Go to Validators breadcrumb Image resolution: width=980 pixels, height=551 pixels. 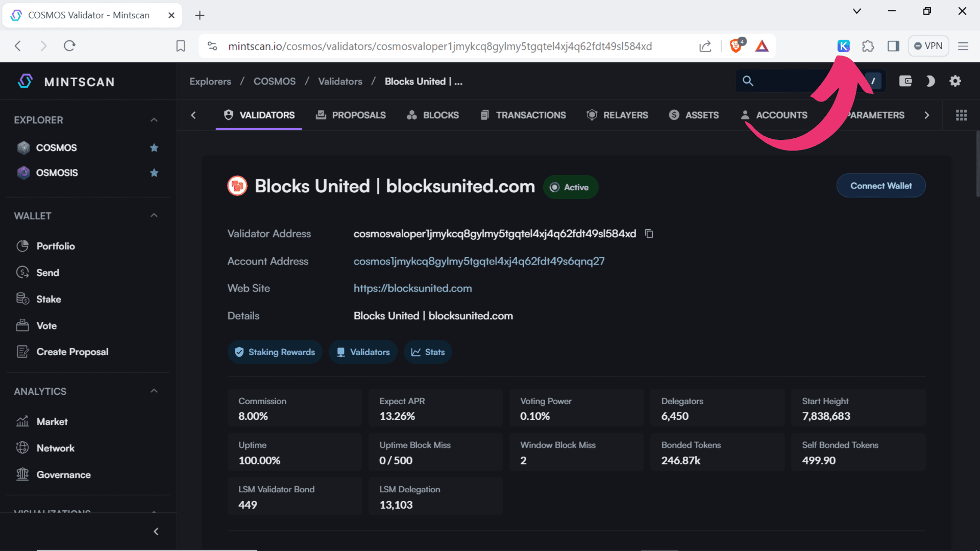coord(340,82)
